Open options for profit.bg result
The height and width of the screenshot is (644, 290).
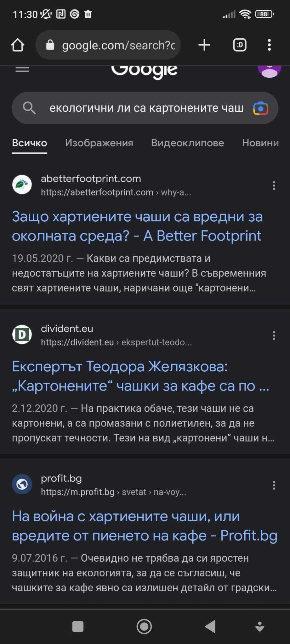(274, 485)
